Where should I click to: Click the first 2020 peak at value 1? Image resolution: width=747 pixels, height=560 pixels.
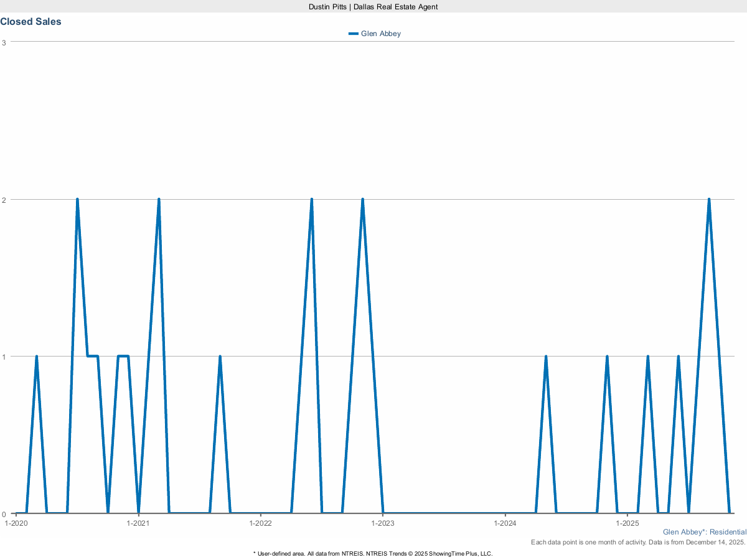tap(37, 357)
